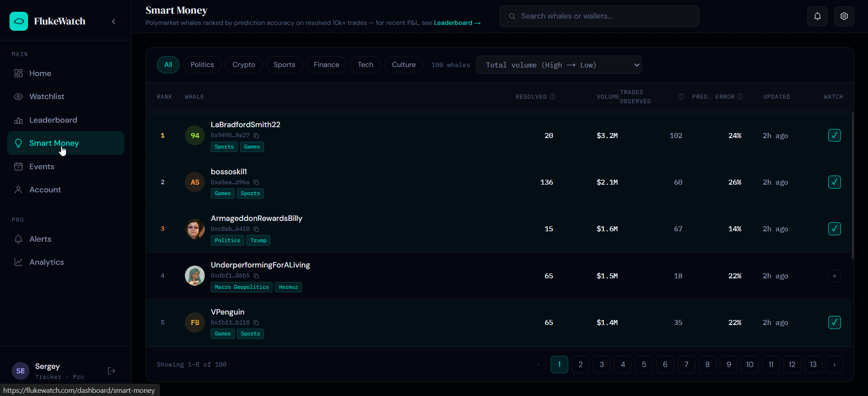This screenshot has width=868, height=396.
Task: Open notifications bell in top bar
Action: click(x=817, y=16)
